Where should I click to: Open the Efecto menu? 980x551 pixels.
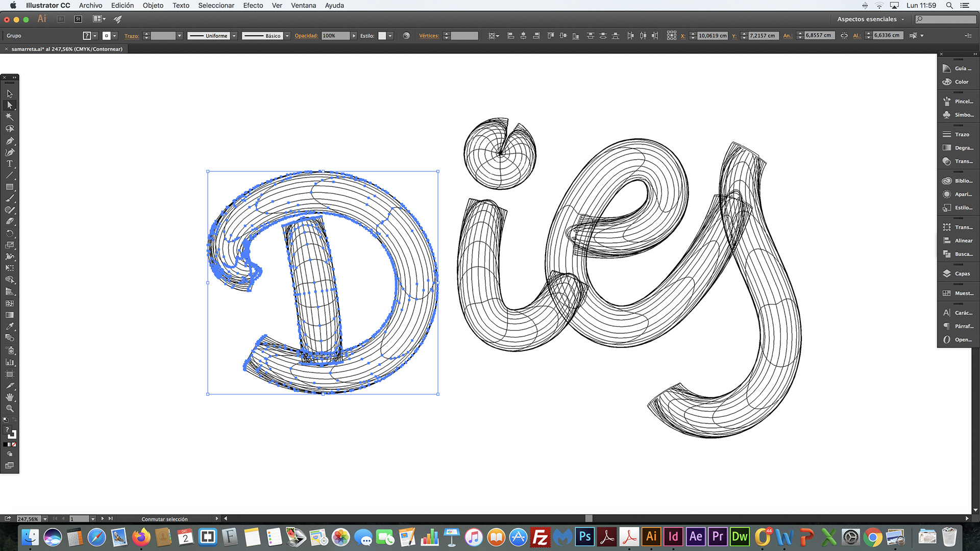[x=253, y=6]
